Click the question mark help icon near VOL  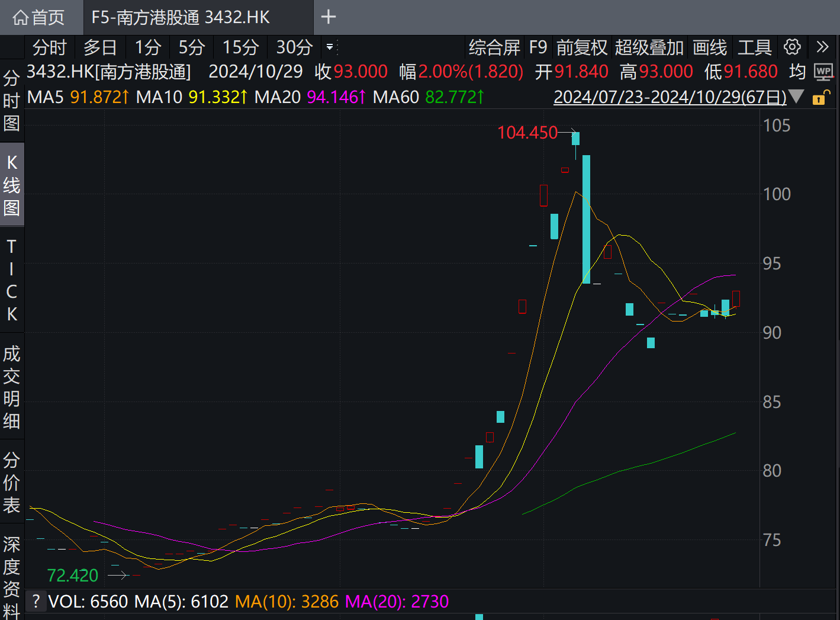click(x=37, y=601)
